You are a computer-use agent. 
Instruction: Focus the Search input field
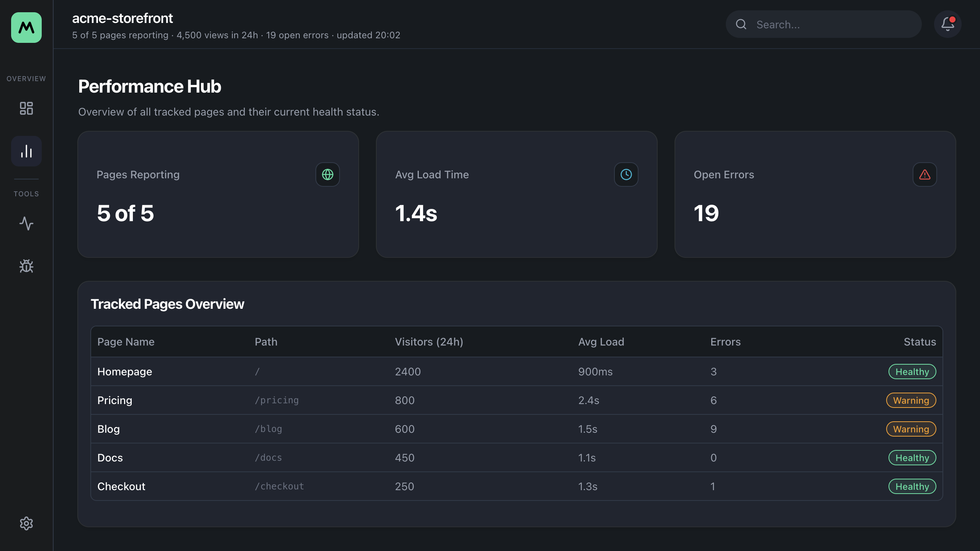824,24
